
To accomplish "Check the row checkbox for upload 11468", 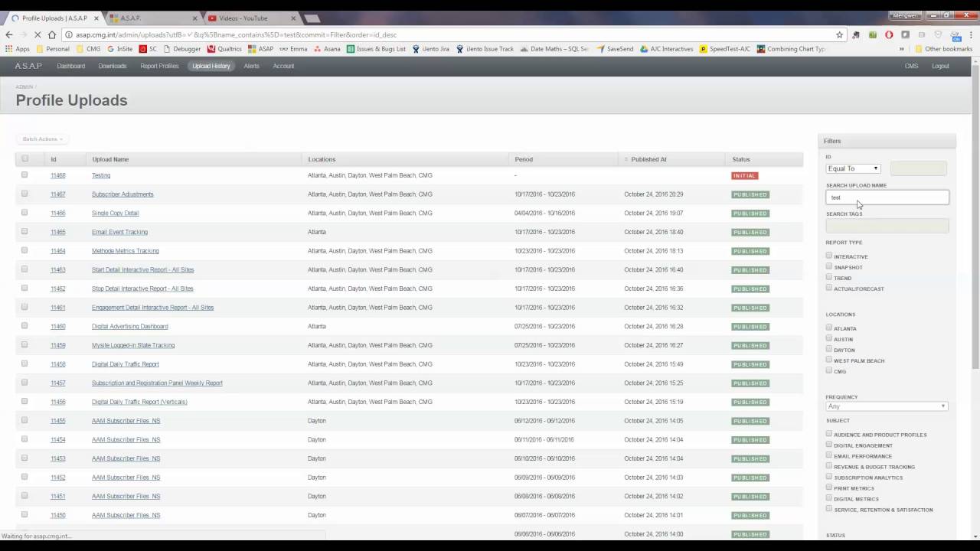I will (24, 174).
